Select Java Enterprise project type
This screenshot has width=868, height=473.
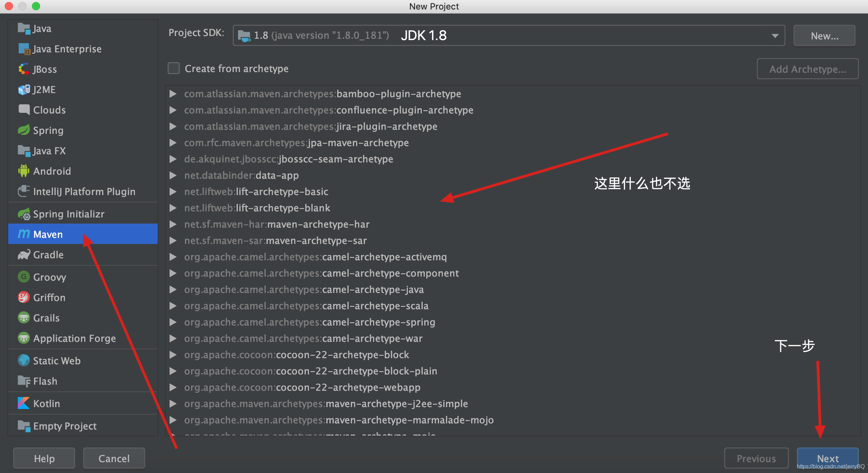tap(83, 49)
